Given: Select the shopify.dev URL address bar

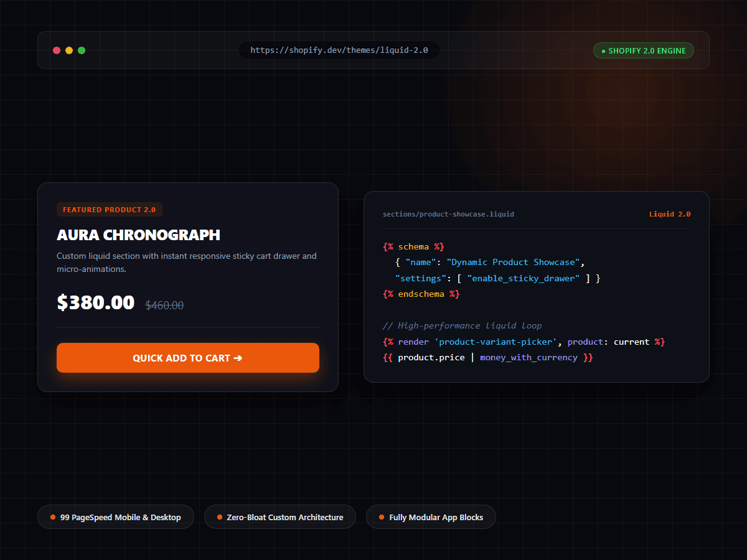Looking at the screenshot, I should [339, 50].
